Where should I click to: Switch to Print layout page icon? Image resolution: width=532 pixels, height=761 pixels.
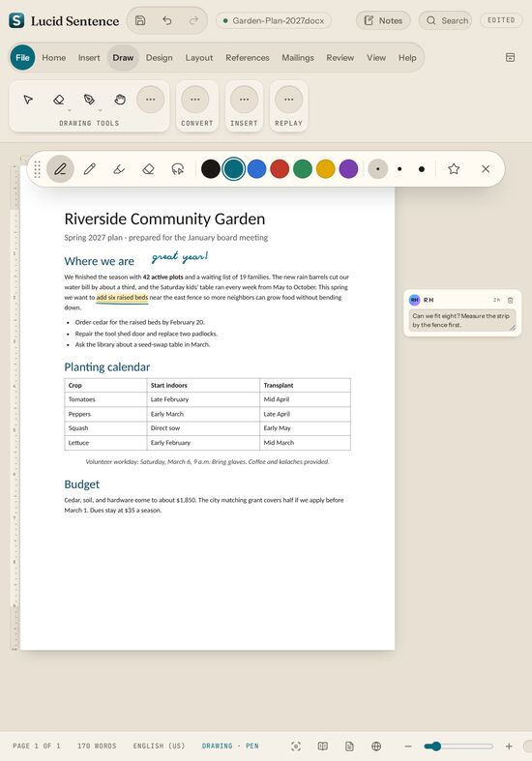(349, 746)
